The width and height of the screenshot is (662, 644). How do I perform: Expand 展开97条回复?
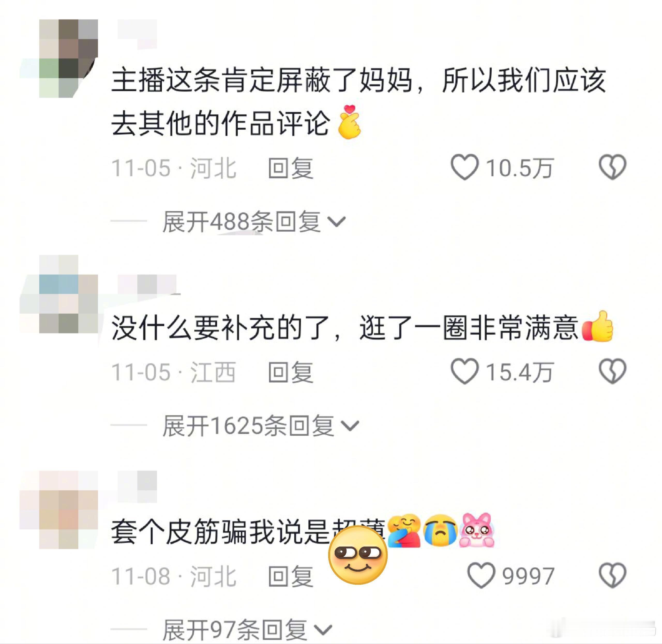[247, 630]
